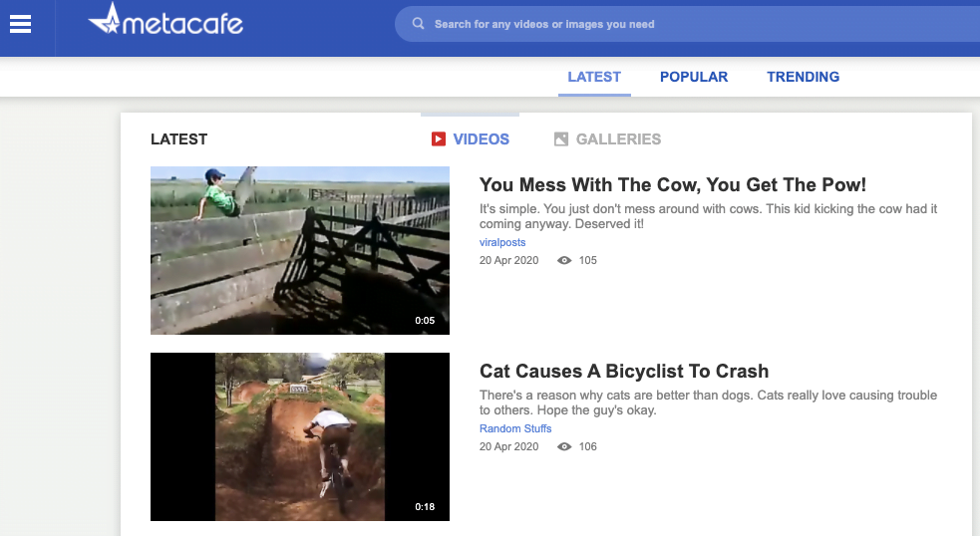Switch to the Latest tab

pyautogui.click(x=594, y=77)
